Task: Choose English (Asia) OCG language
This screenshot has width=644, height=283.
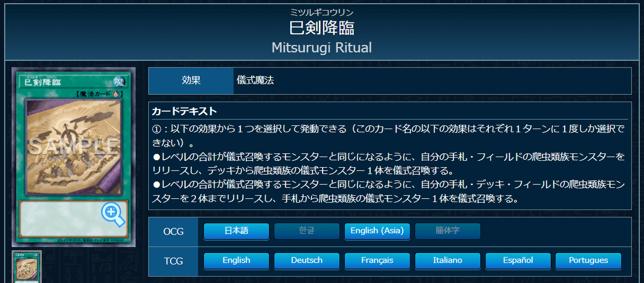Action: point(377,231)
